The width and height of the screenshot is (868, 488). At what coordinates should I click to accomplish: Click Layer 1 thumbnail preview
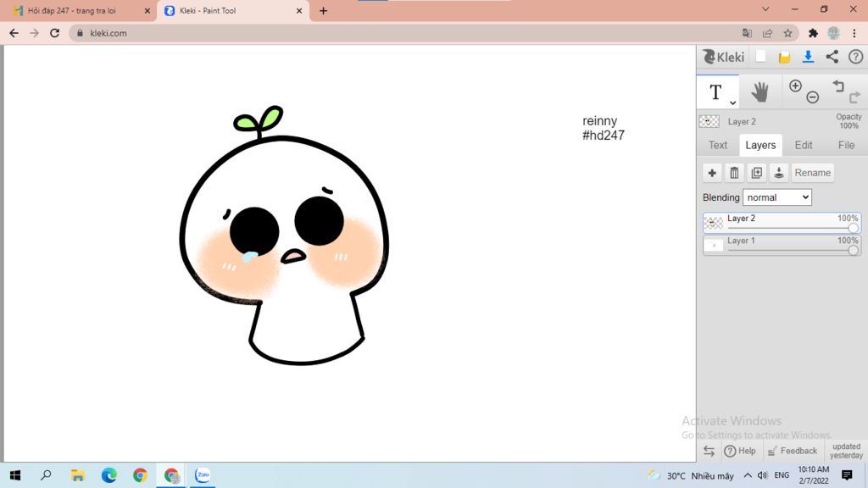click(x=713, y=245)
